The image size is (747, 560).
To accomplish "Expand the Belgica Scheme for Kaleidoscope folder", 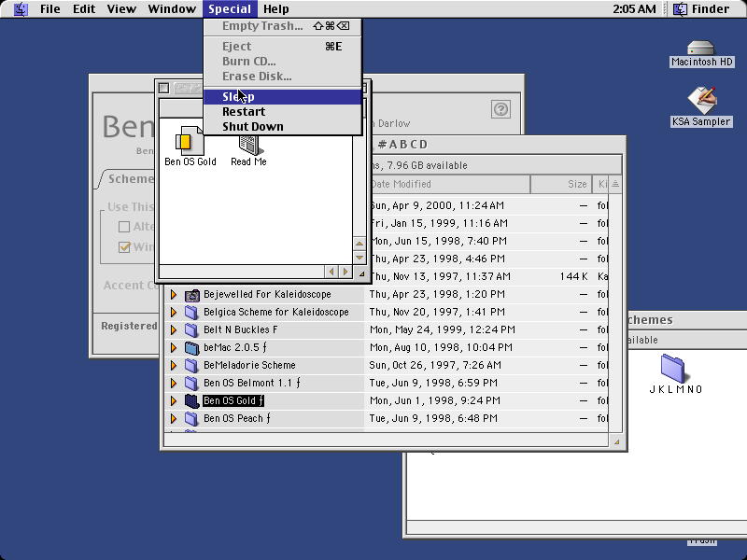I will point(174,313).
